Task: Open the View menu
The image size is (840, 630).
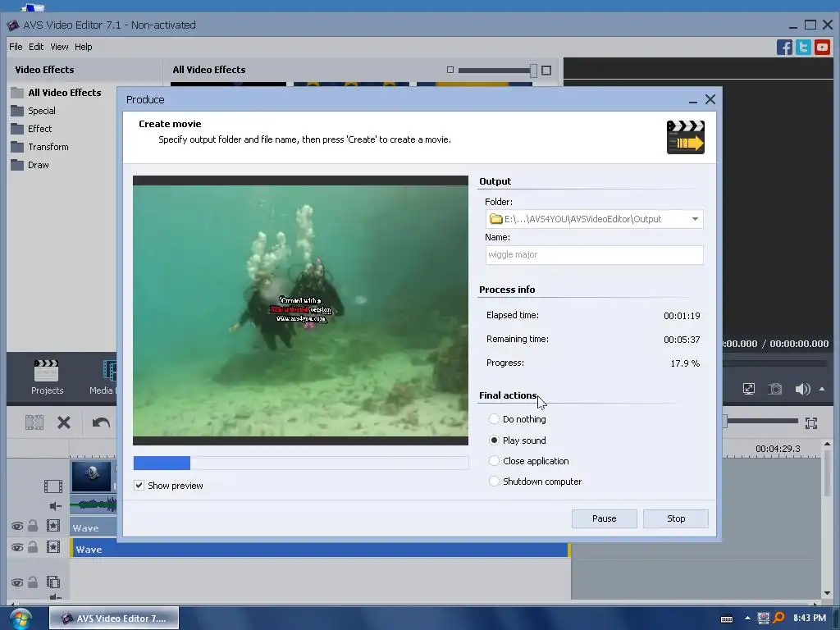Action: pyautogui.click(x=59, y=47)
